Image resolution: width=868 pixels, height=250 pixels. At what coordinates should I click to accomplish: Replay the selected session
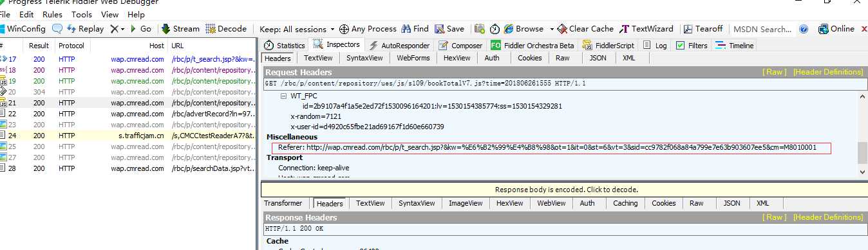click(85, 29)
